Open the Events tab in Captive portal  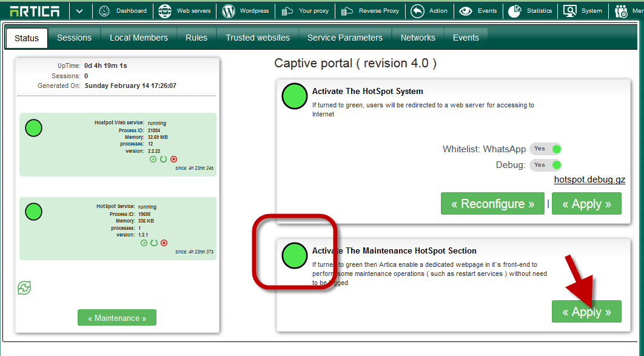coord(466,38)
